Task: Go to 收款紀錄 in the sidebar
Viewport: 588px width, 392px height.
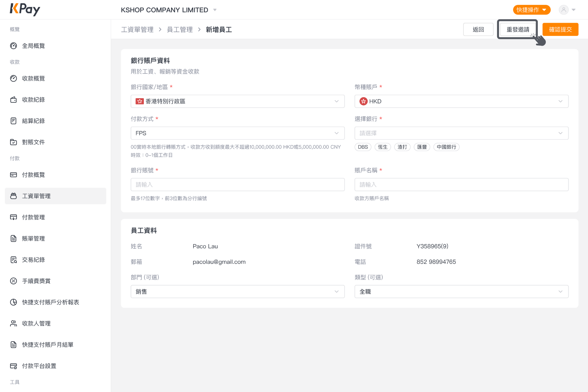Action: 55,100
